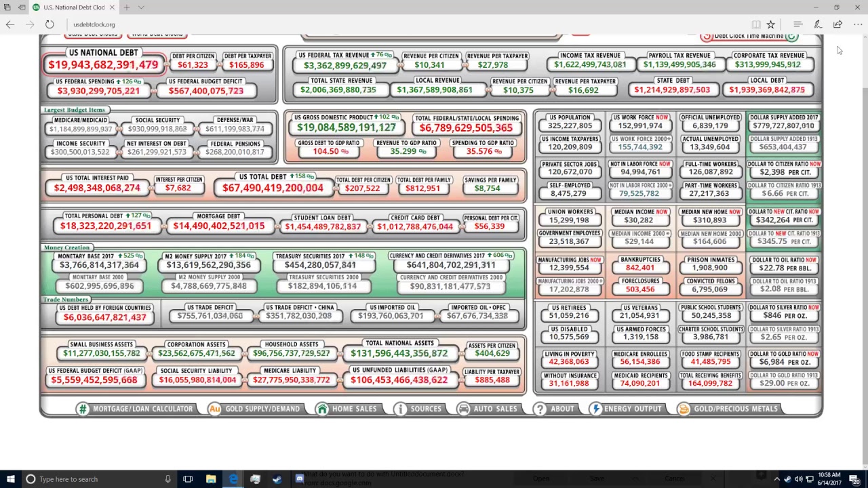
Task: Click the Total National Assets figure
Action: coord(399,353)
